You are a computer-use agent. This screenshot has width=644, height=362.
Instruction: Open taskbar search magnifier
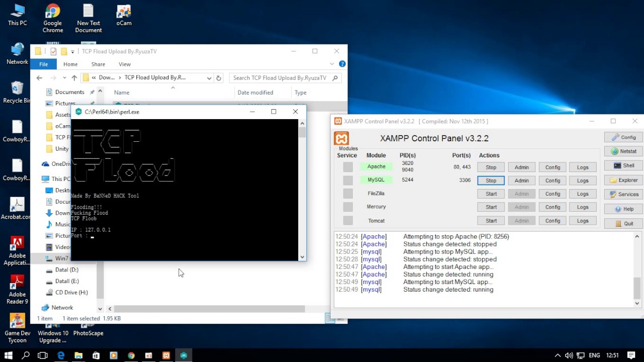[26, 355]
